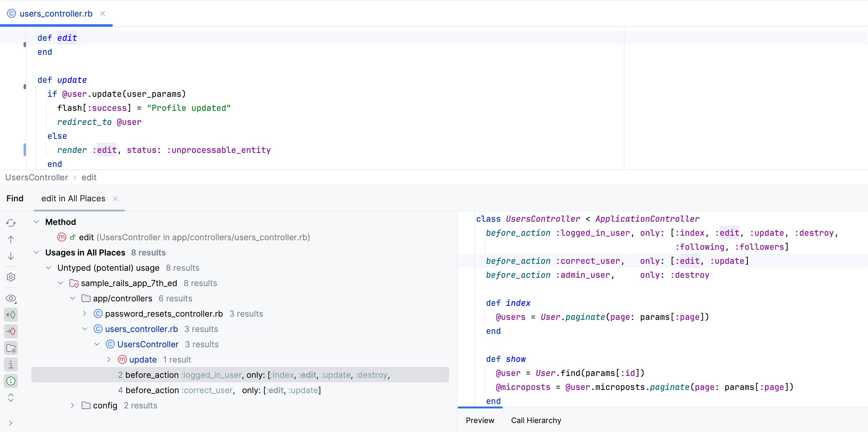This screenshot has height=432, width=868.
Task: Switch to the Call Hierarchy tab
Action: 536,420
